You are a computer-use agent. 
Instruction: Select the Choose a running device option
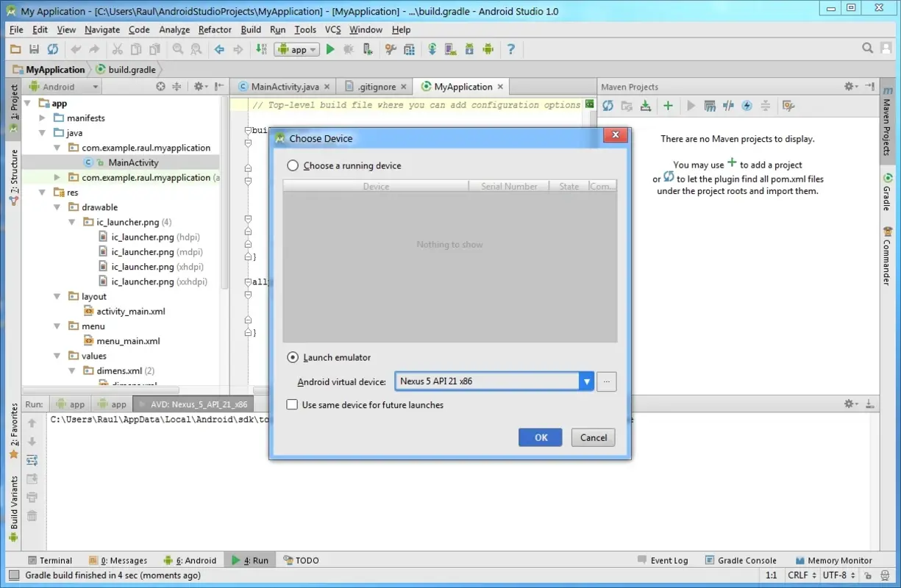pyautogui.click(x=292, y=165)
